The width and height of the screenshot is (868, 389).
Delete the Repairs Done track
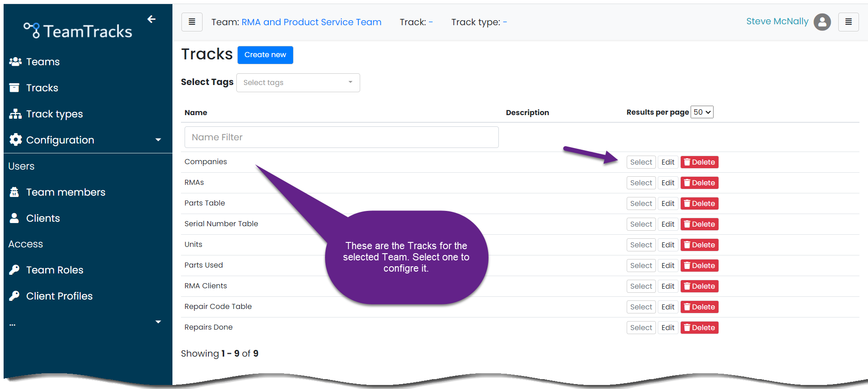[x=699, y=328]
